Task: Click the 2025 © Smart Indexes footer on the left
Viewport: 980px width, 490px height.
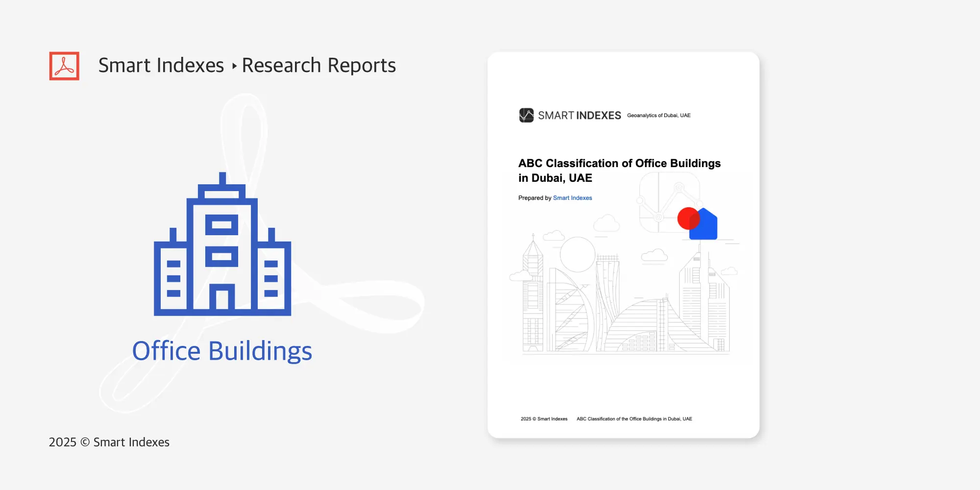Action: click(109, 442)
